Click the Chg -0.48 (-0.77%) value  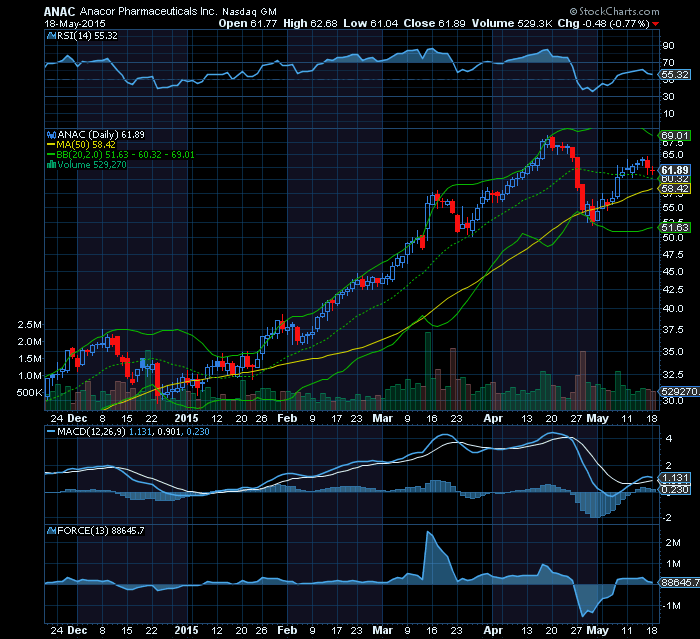pyautogui.click(x=604, y=23)
